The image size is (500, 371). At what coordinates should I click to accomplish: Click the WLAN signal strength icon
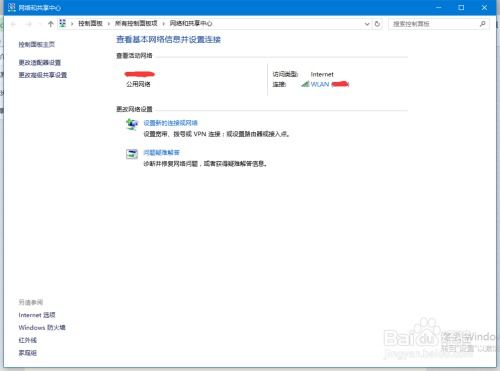[x=305, y=84]
